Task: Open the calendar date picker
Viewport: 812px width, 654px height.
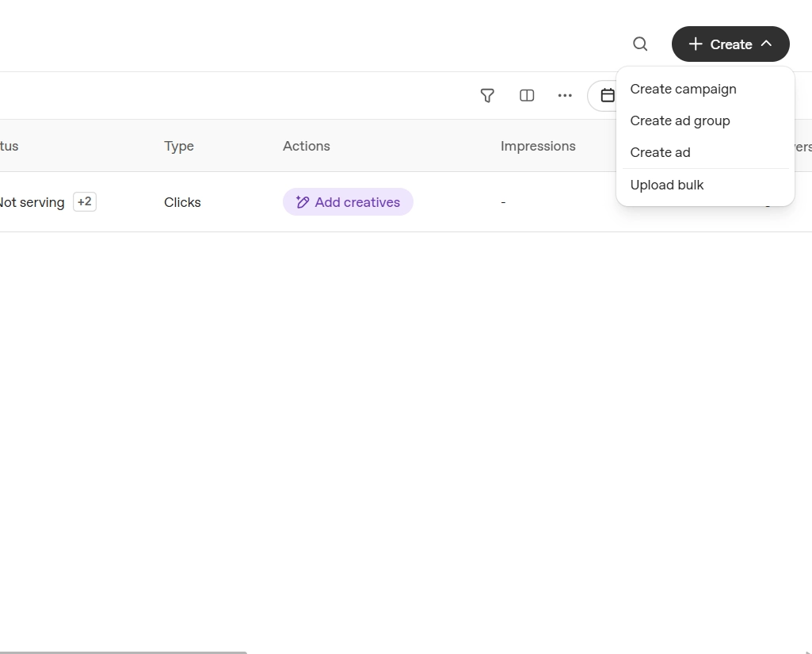Action: click(x=607, y=95)
